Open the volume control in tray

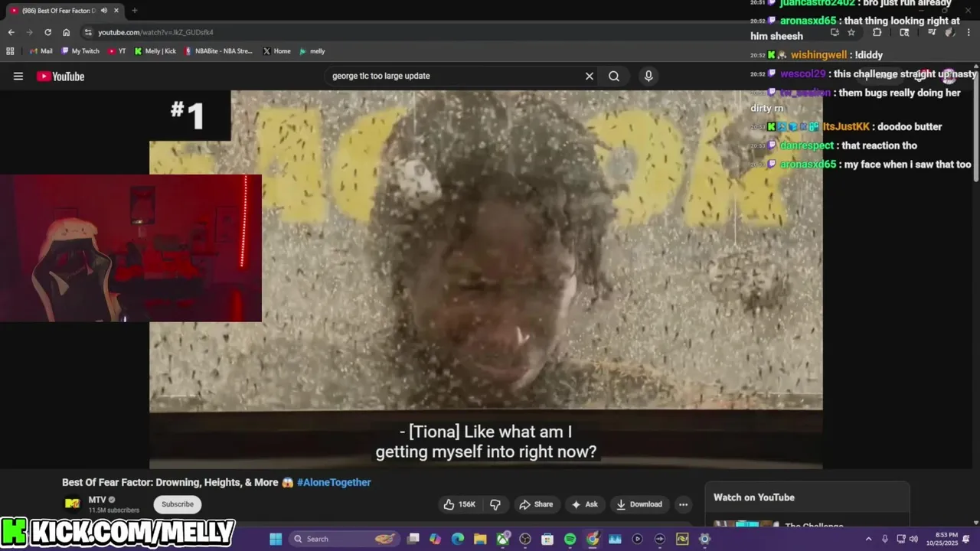[913, 539]
